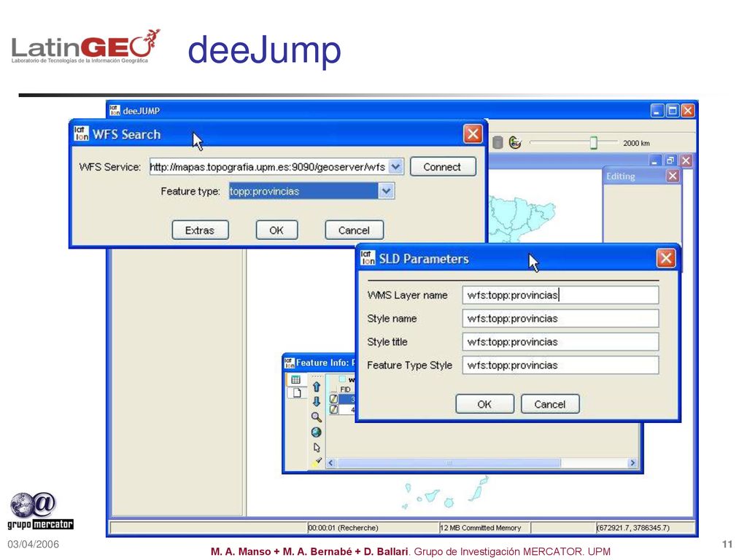Screen dimensions: 747x560
Task: Click the deeJUMP main window title icon
Action: pyautogui.click(x=115, y=111)
